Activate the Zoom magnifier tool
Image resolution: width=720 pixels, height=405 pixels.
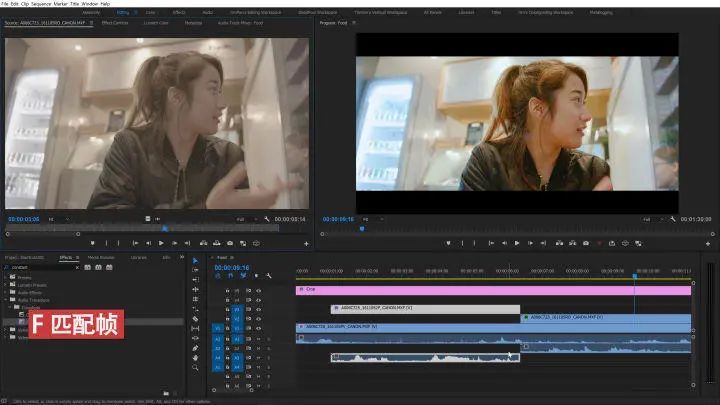[196, 370]
